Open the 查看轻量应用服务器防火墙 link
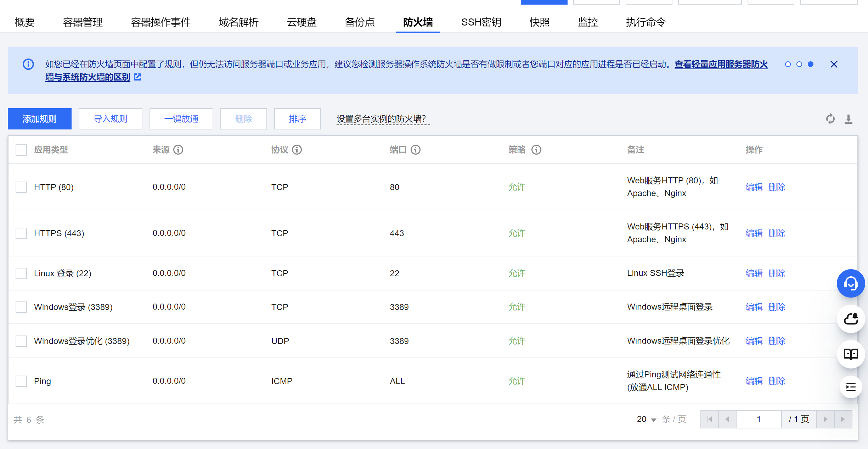This screenshot has height=449, width=868. (x=721, y=64)
